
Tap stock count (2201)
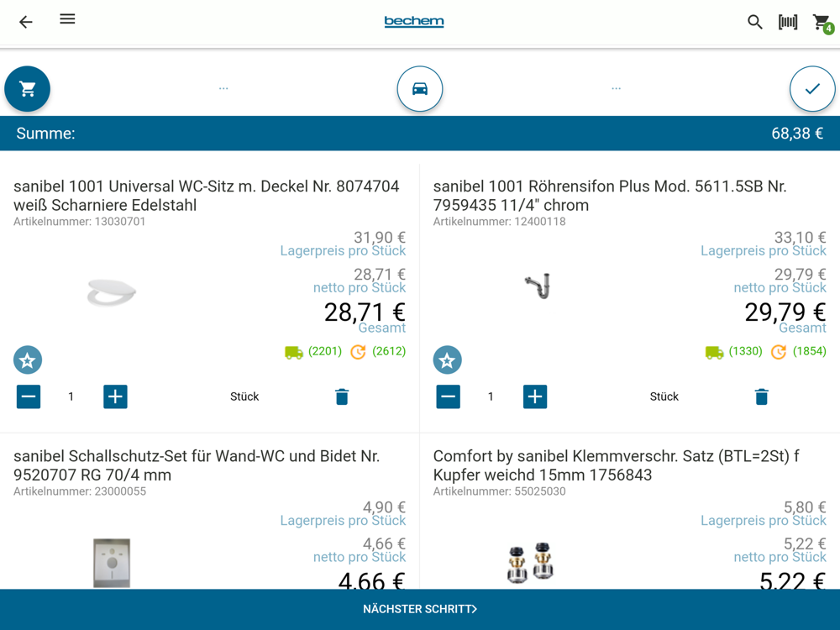click(x=324, y=351)
